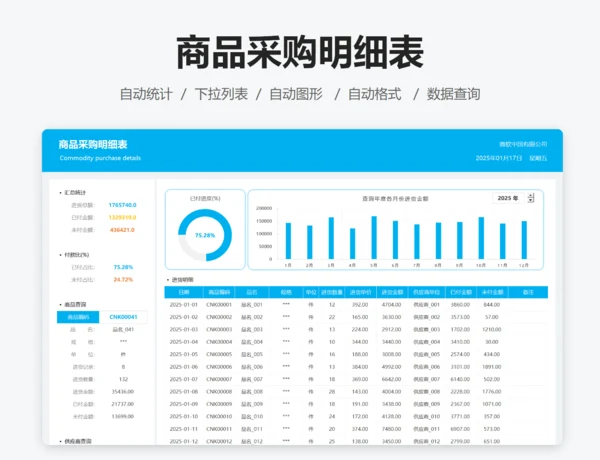600x460 pixels.
Task: Click the 已付进度 donut chart
Action: click(x=205, y=235)
